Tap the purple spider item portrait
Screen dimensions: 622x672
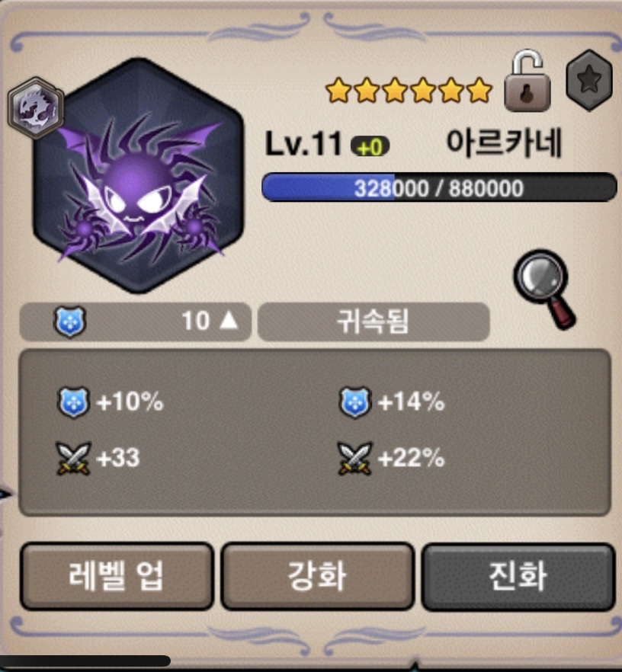(139, 176)
